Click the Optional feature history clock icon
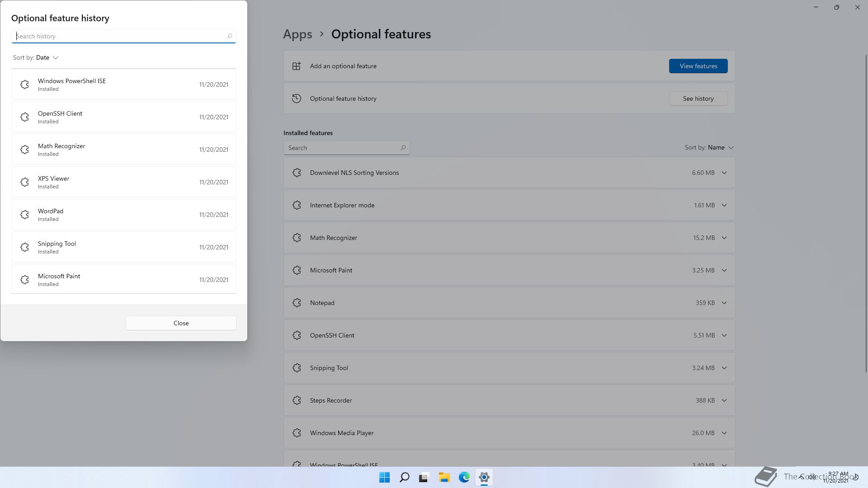The width and height of the screenshot is (868, 488). 297,99
